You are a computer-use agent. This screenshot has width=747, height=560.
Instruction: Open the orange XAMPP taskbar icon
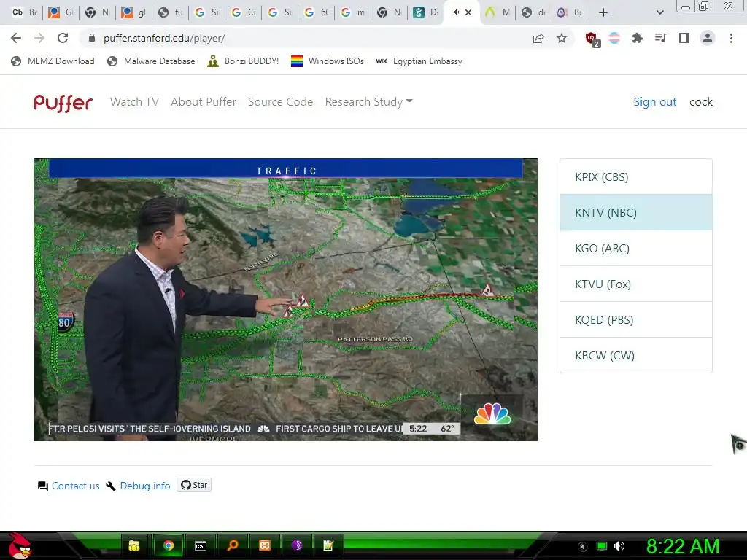click(265, 545)
